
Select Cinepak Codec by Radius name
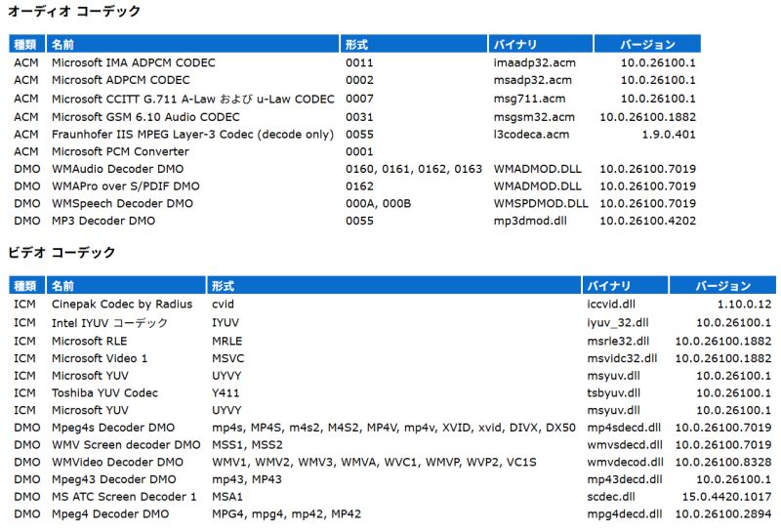coord(122,304)
